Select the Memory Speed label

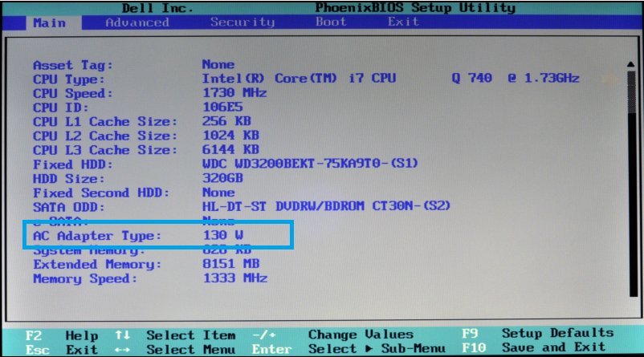(x=85, y=279)
